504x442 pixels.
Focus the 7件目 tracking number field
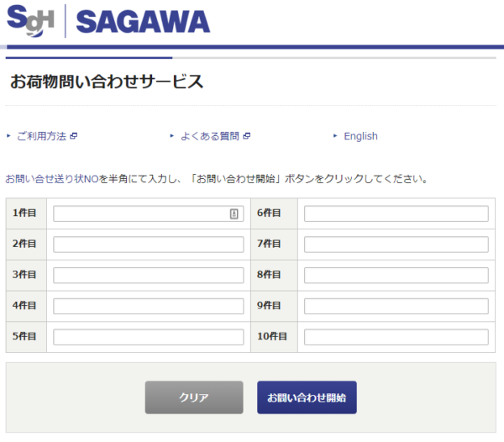(396, 245)
